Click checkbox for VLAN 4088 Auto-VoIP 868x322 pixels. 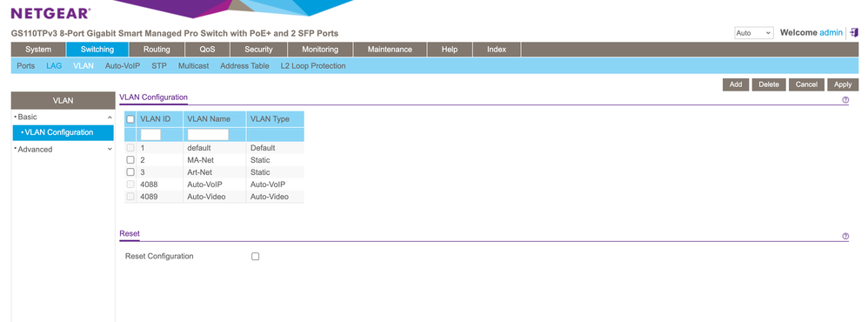[x=130, y=184]
